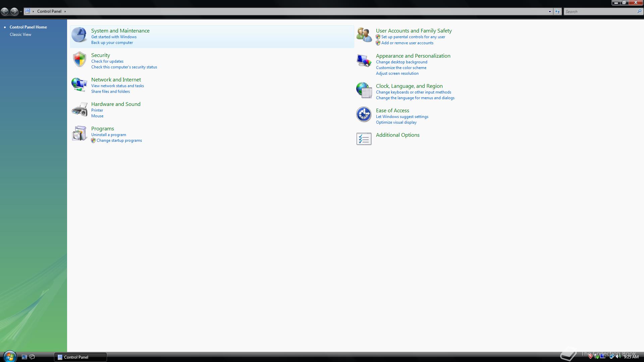Open the Network and Internet globe icon
Viewport: 644px width, 362px height.
pos(79,84)
